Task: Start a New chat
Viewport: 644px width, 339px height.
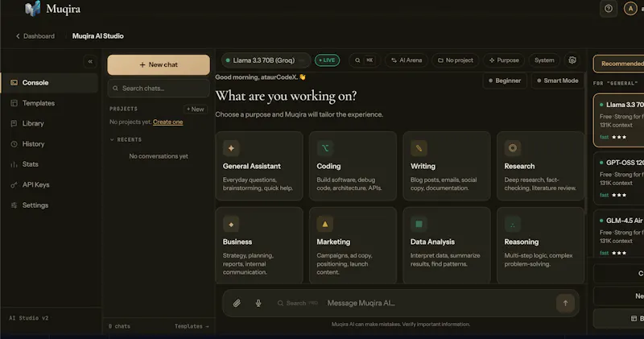Action: point(159,65)
